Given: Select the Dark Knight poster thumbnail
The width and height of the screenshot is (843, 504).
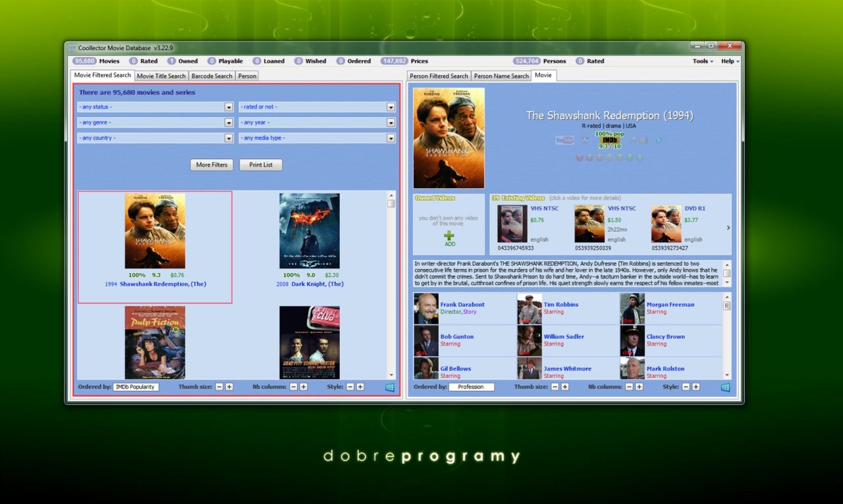Looking at the screenshot, I should 310,231.
